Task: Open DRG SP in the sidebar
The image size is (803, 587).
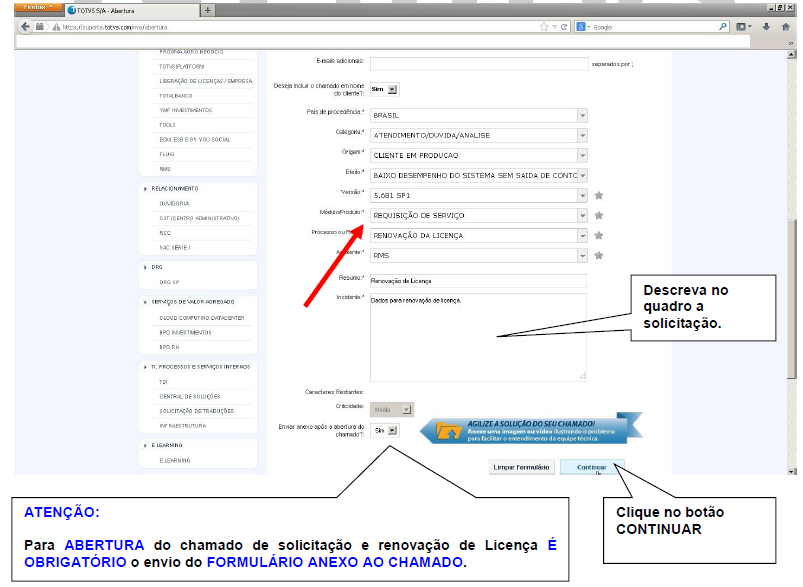Action: coord(169,282)
